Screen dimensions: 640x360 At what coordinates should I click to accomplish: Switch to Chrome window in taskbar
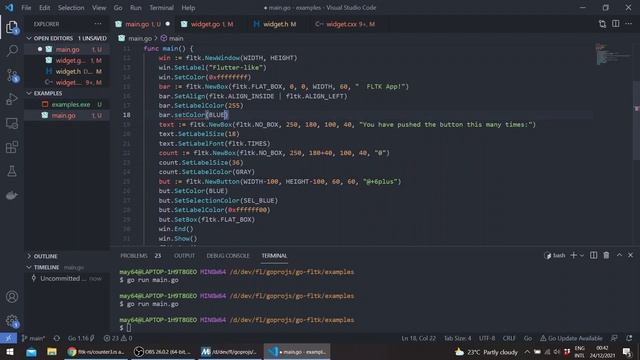(96, 352)
